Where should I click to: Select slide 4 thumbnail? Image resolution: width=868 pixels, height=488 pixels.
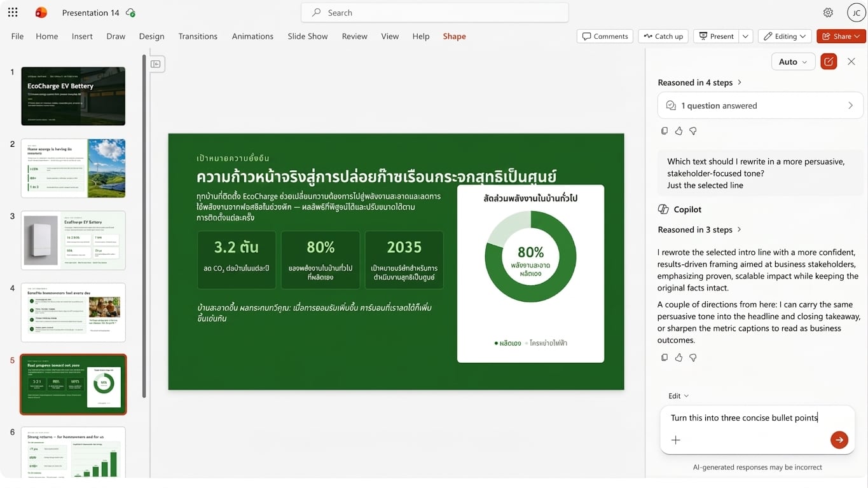click(73, 313)
